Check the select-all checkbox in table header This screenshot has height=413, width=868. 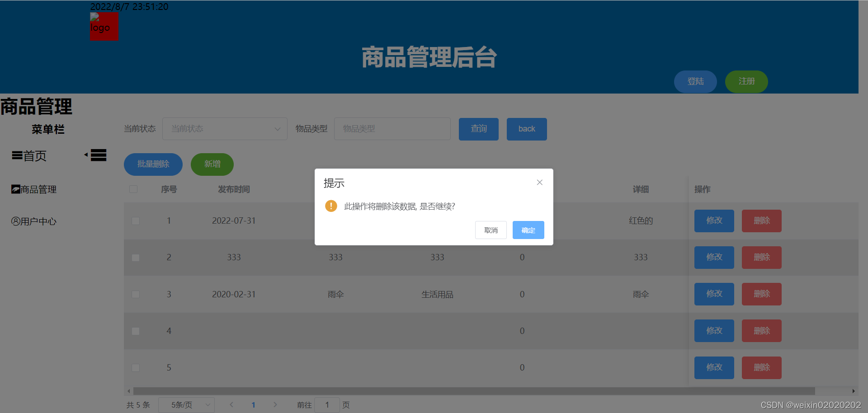point(133,189)
